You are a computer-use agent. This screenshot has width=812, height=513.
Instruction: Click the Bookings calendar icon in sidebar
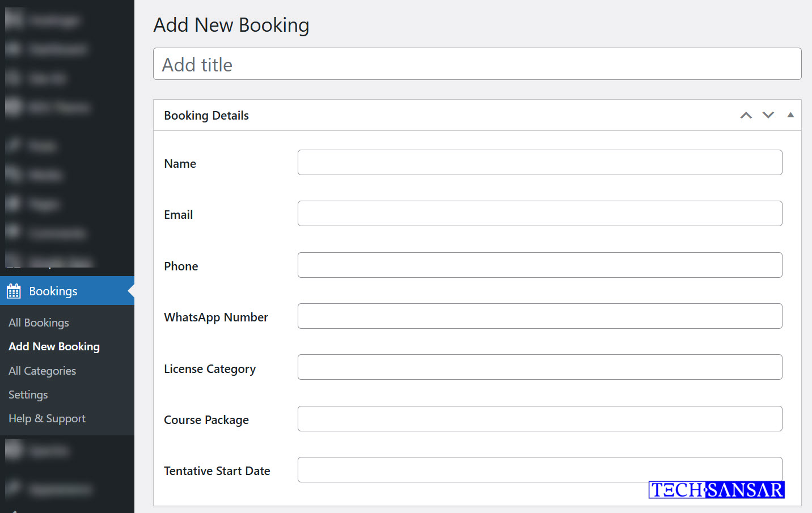pyautogui.click(x=14, y=291)
